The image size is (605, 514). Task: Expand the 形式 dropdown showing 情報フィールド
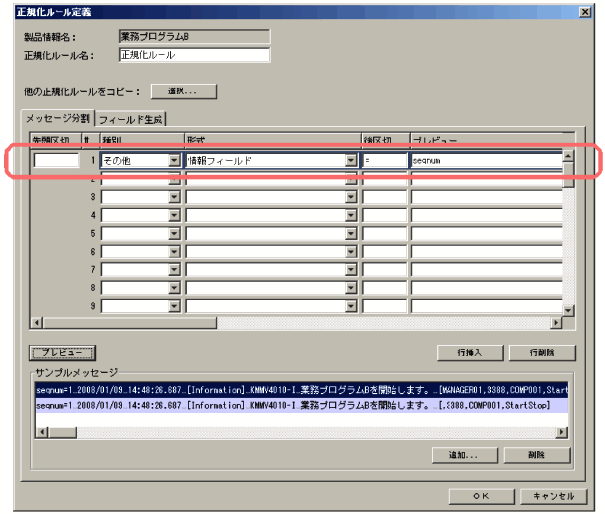coord(351,160)
